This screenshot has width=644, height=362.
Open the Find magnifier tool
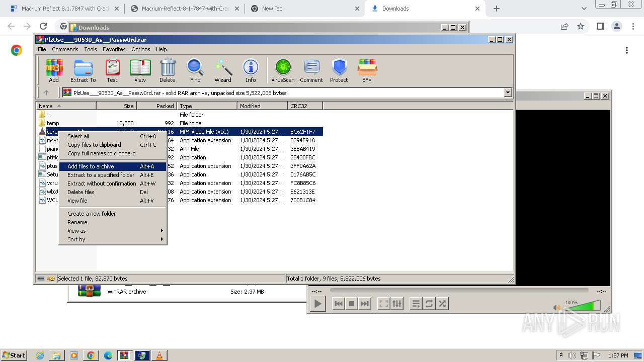point(195,70)
